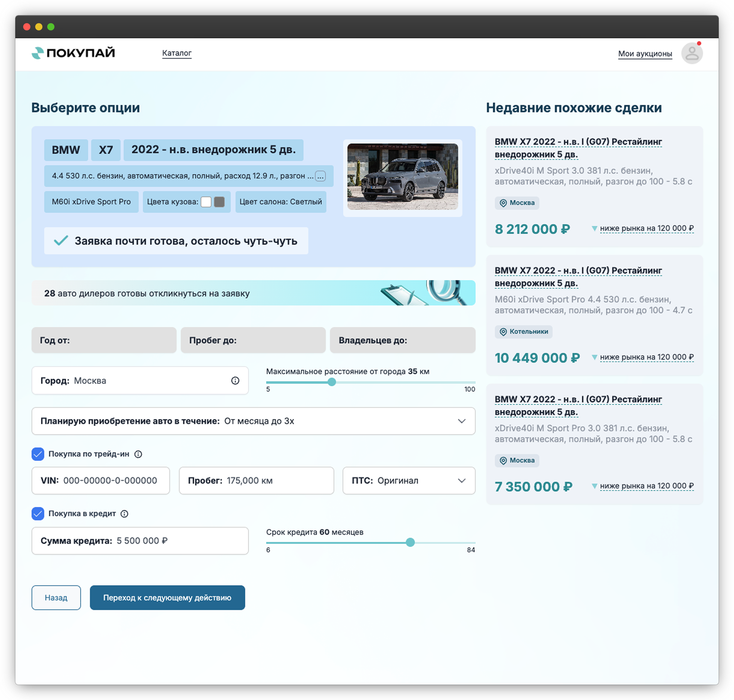734x700 pixels.
Task: Click Переход к следующему действию button
Action: 167,598
